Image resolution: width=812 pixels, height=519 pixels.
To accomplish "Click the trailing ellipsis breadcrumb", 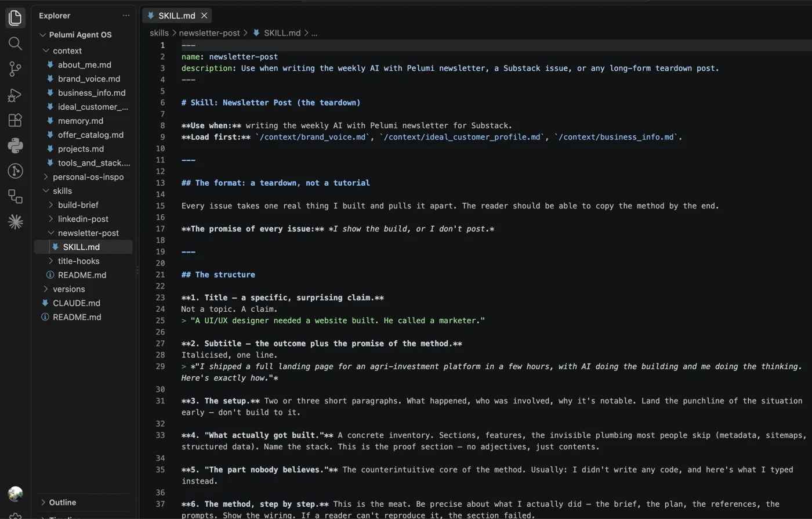I will point(314,33).
